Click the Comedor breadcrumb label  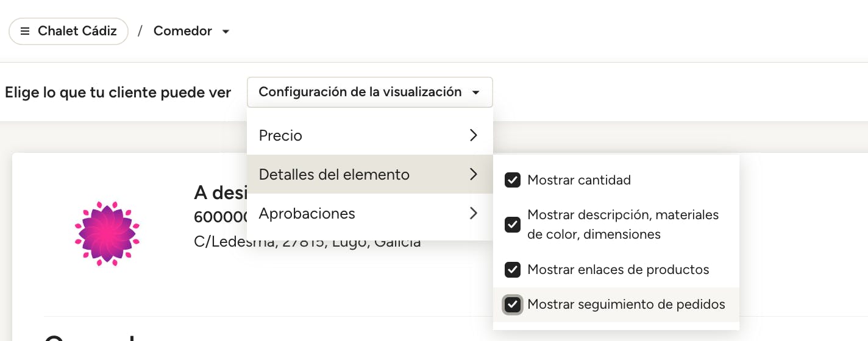click(182, 31)
